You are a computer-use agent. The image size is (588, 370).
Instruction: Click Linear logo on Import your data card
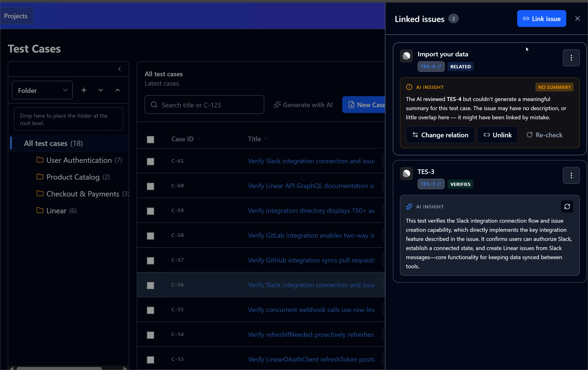coord(406,56)
